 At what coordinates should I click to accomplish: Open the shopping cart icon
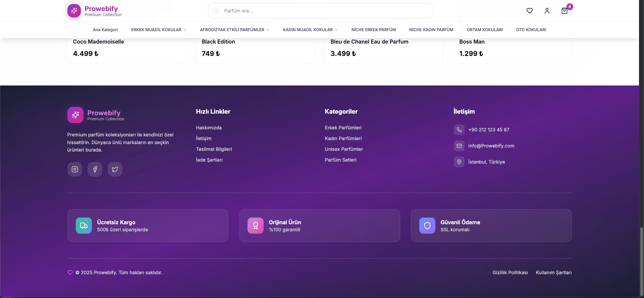[564, 11]
